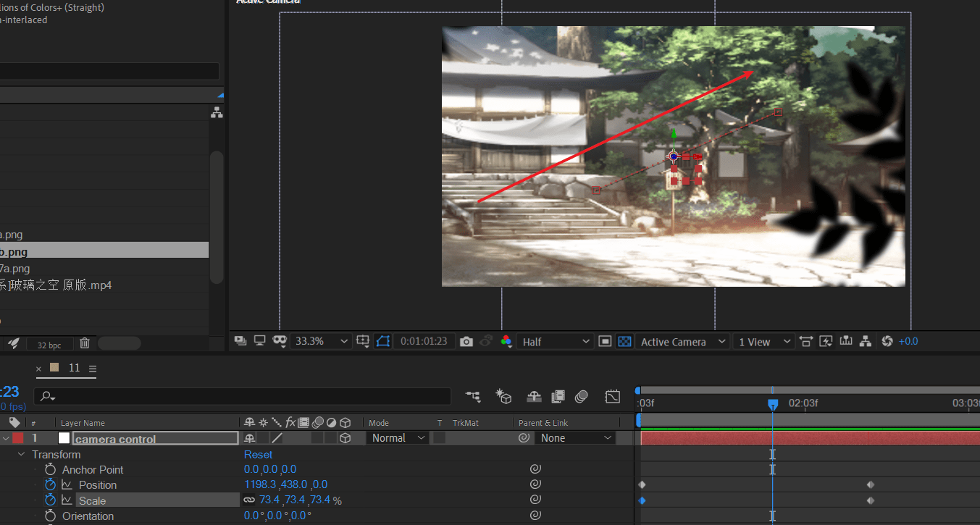The height and width of the screenshot is (525, 980).
Task: Click the Fast Previews icon
Action: (x=826, y=341)
